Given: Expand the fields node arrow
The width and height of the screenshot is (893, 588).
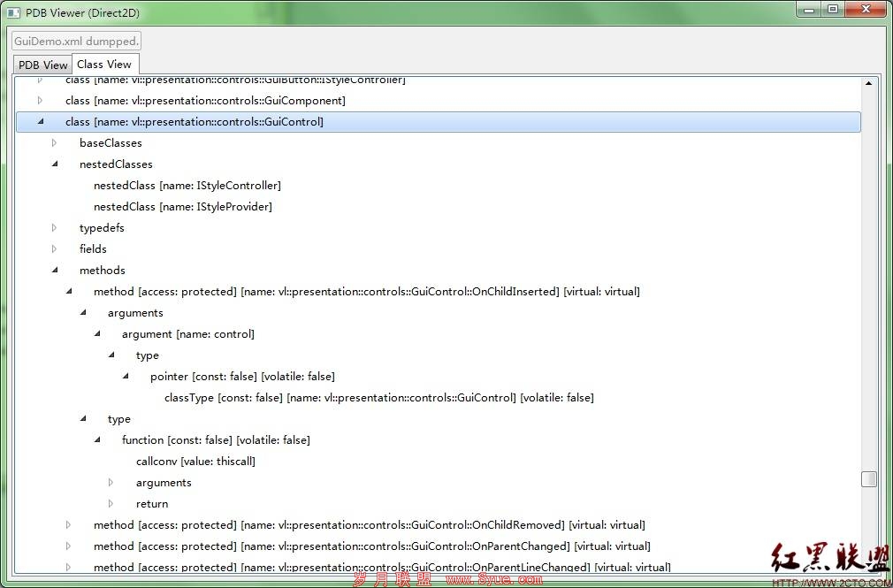Looking at the screenshot, I should (x=54, y=248).
